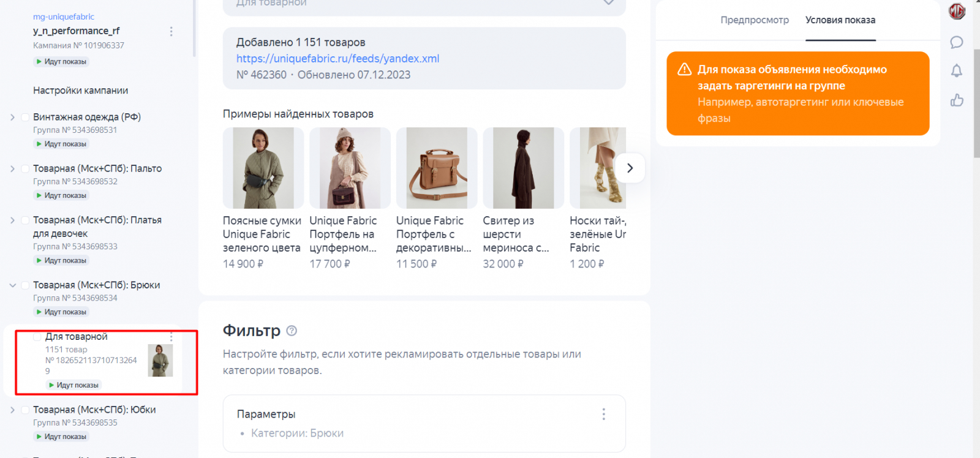This screenshot has width=980, height=458.
Task: Click the help icon beside Фильтр heading
Action: 292,331
